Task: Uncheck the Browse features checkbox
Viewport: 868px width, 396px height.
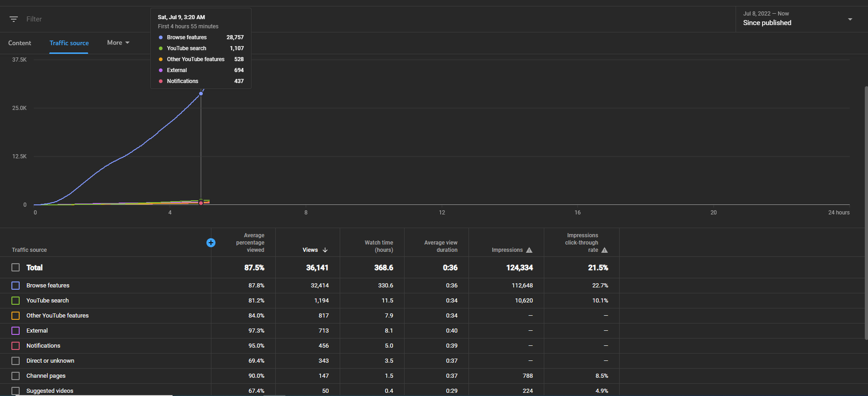Action: click(16, 286)
